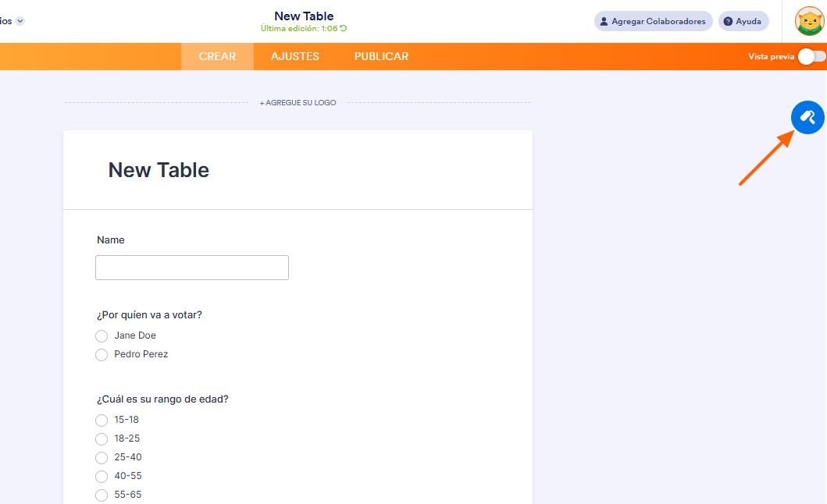
Task: Choose the 40-55 age range option
Action: pos(102,476)
